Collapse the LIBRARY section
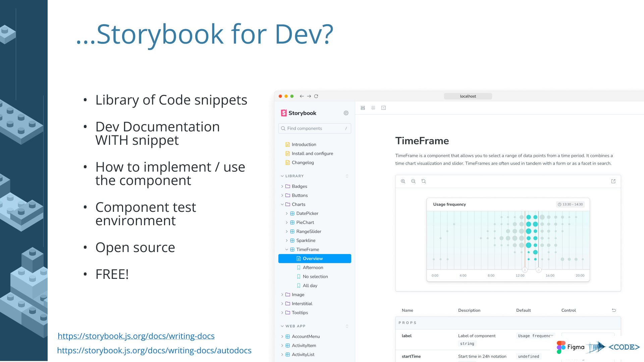 point(294,176)
